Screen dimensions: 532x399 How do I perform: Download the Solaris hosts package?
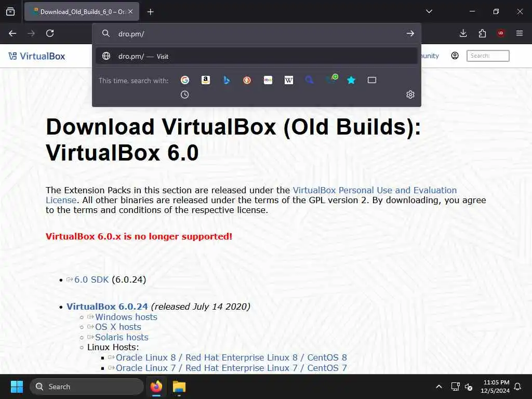pyautogui.click(x=122, y=337)
